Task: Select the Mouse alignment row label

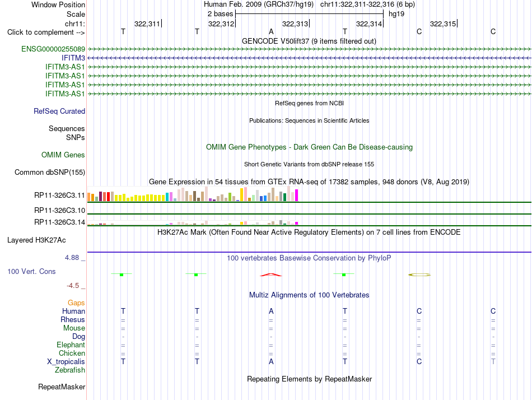Action: (x=74, y=328)
